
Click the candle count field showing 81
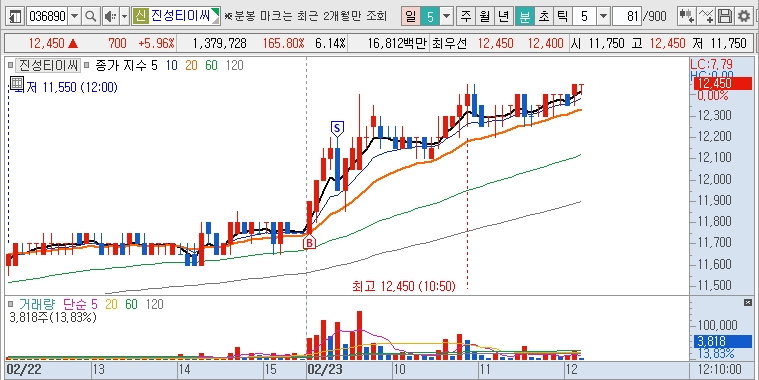click(626, 17)
